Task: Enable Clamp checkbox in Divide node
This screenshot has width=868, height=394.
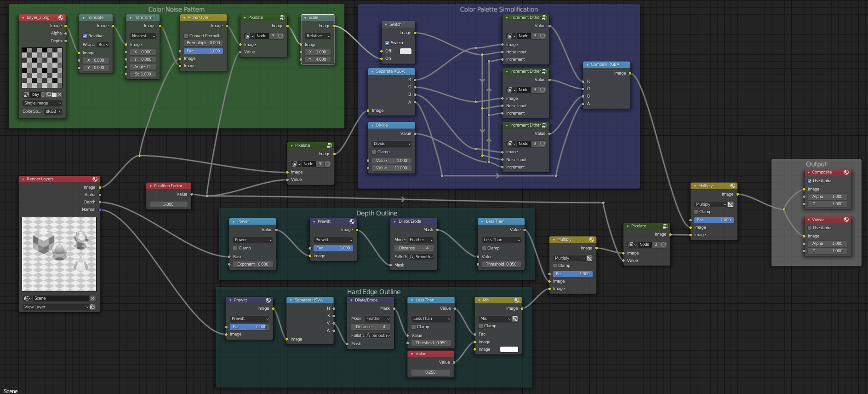Action: 374,152
